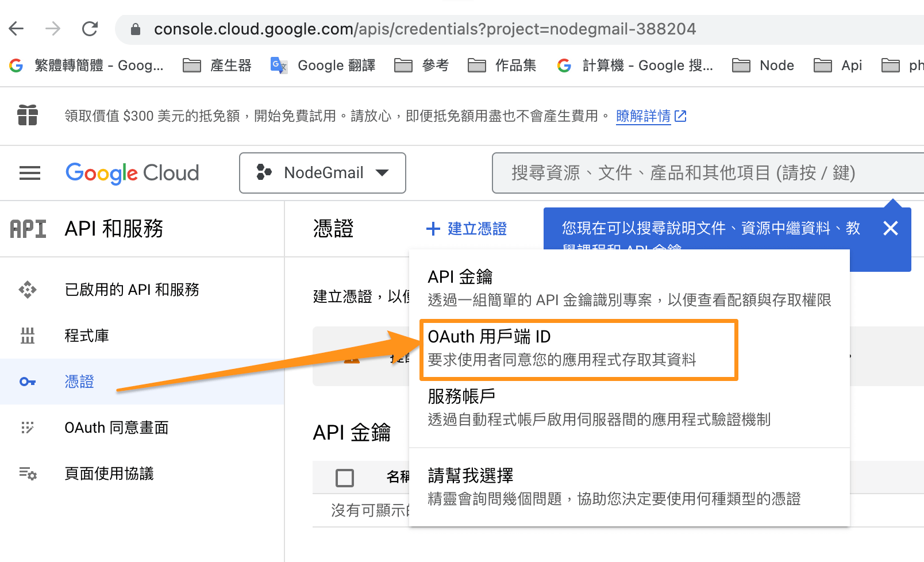Open the hamburger navigation menu
This screenshot has width=924, height=562.
pyautogui.click(x=30, y=173)
